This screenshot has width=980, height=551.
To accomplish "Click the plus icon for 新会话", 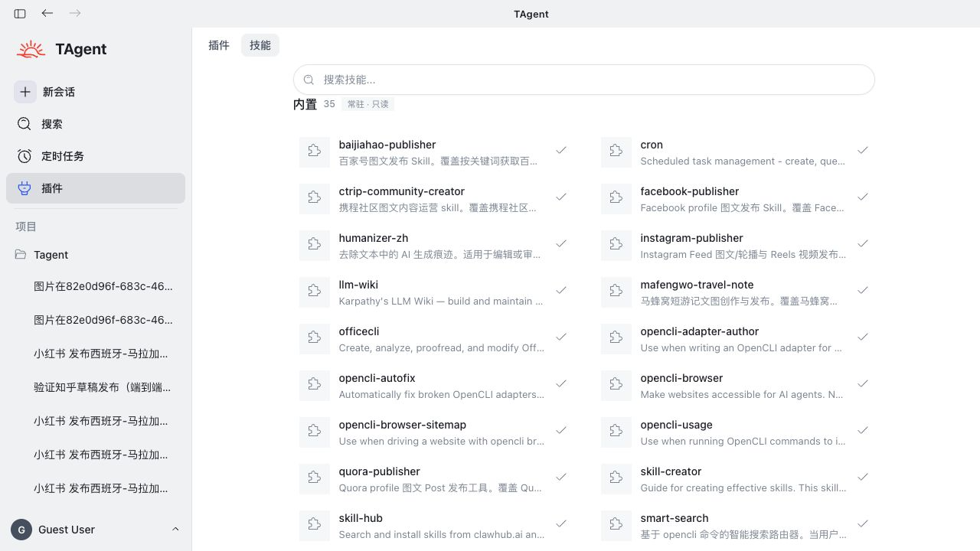I will point(25,92).
